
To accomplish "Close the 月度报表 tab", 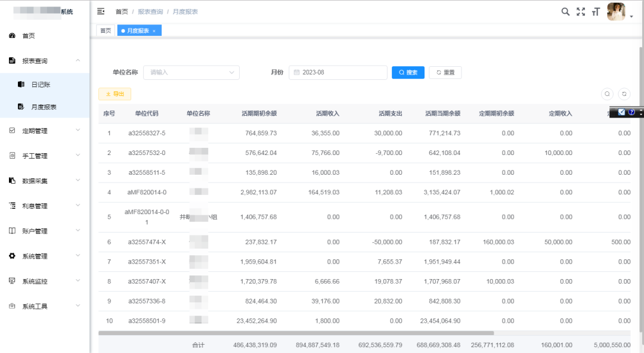I will pos(154,30).
